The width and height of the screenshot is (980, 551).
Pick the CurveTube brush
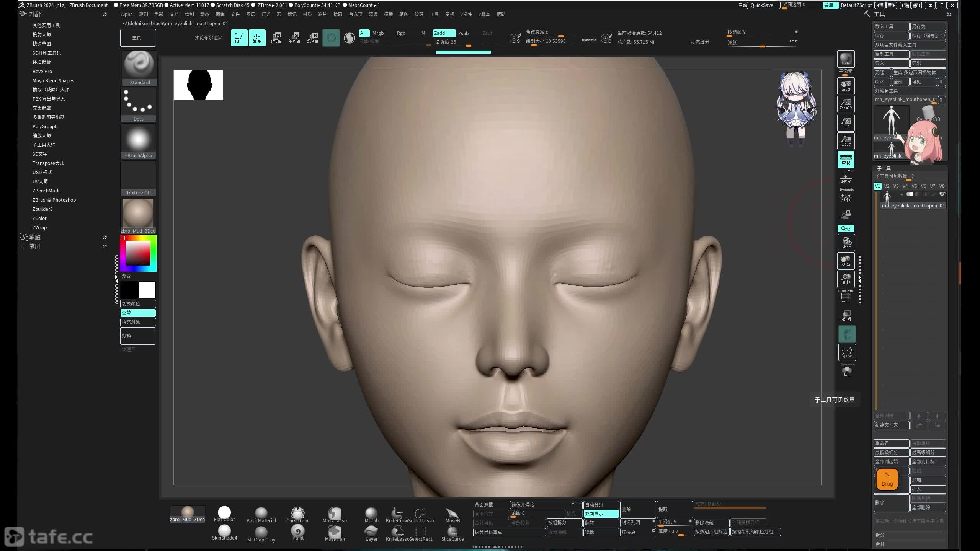coord(297,515)
